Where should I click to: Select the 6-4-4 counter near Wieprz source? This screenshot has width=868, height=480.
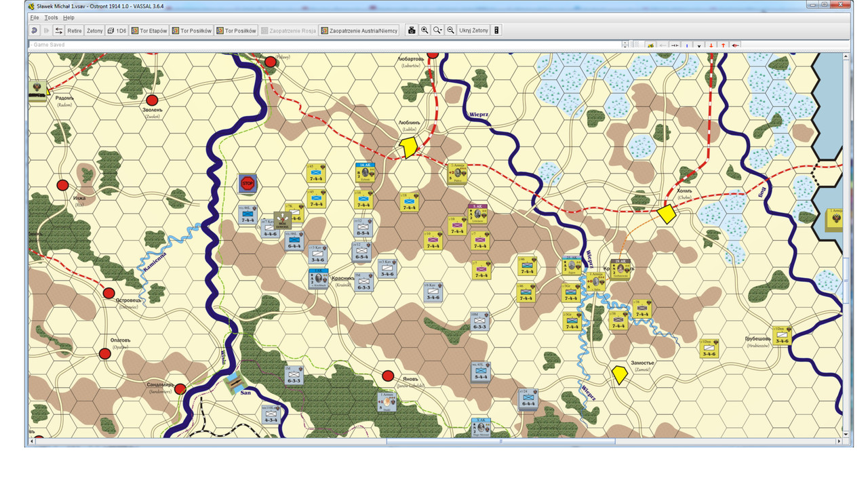click(x=528, y=399)
